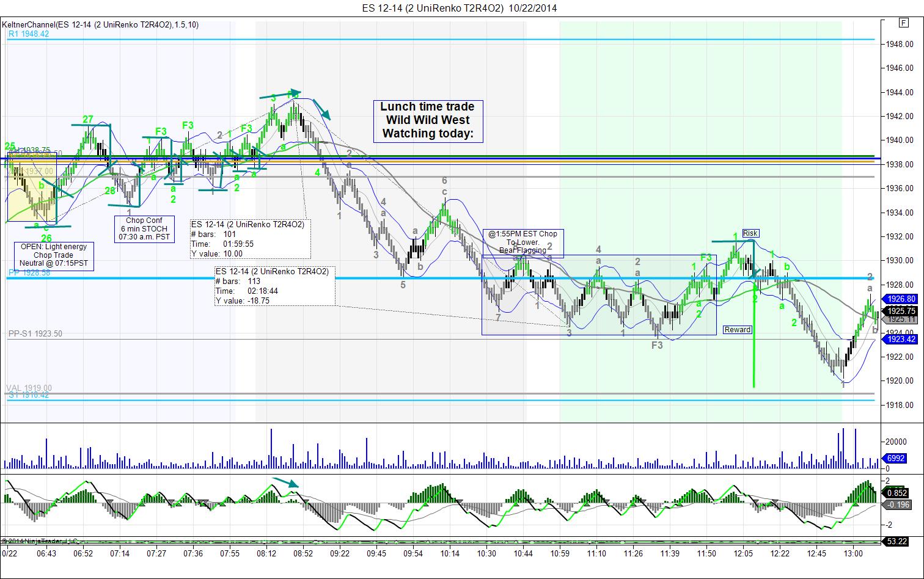Click the -0.196 indicator value marker

click(x=898, y=504)
